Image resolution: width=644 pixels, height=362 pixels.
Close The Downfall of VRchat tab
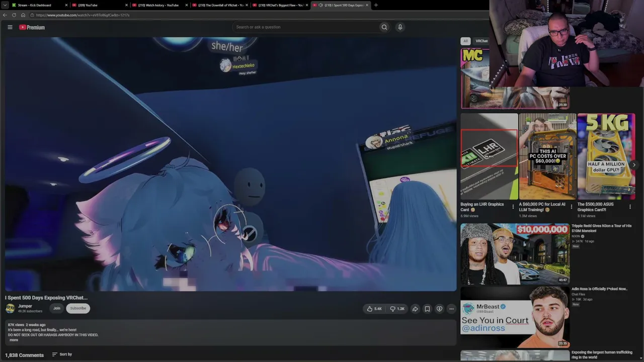point(247,5)
